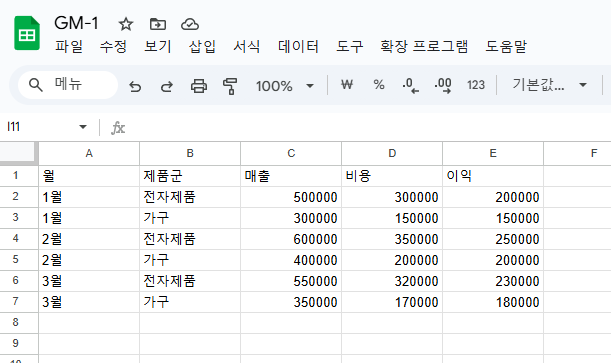Click the cell with 350000 in column D
The image size is (611, 363).
[392, 239]
